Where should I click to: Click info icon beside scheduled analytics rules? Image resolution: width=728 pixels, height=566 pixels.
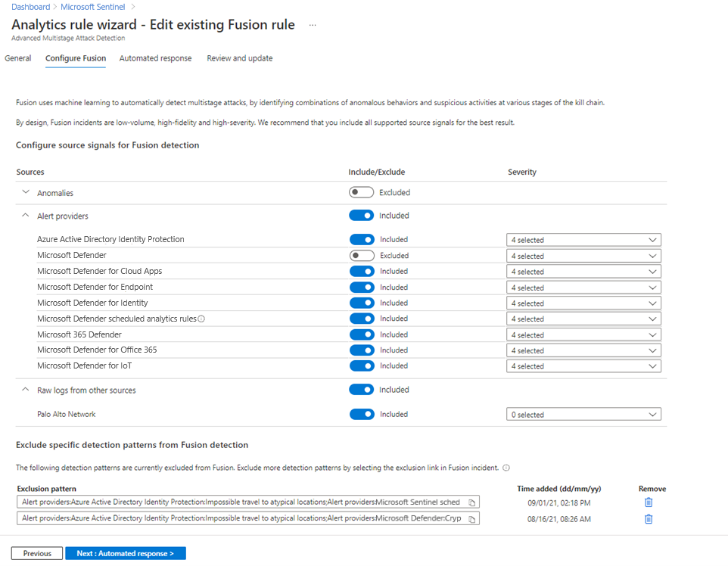(201, 319)
